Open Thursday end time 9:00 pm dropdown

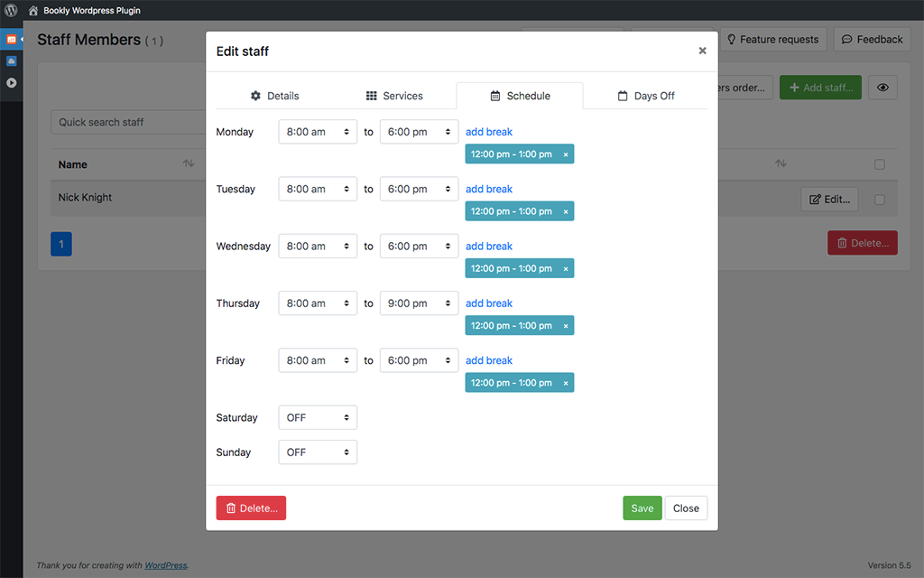[419, 303]
